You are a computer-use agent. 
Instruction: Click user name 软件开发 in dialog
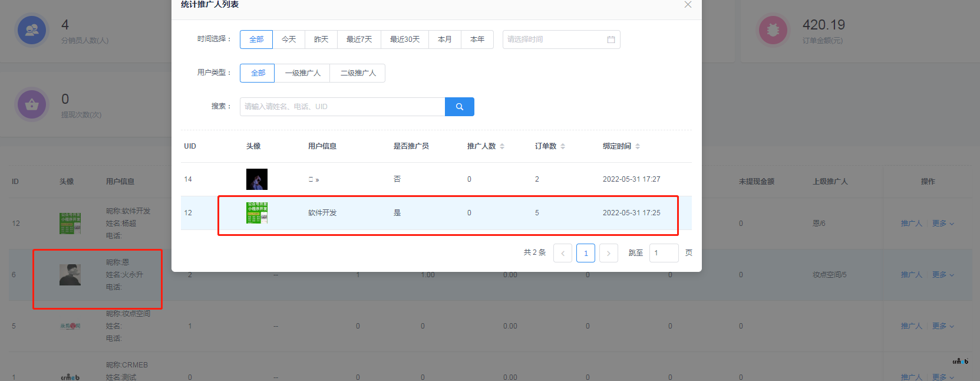(322, 213)
